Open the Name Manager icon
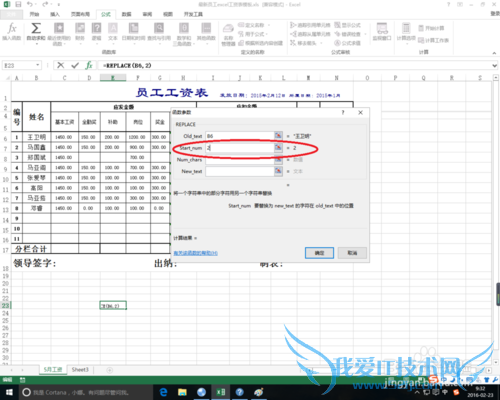The width and height of the screenshot is (500, 400). (228, 28)
